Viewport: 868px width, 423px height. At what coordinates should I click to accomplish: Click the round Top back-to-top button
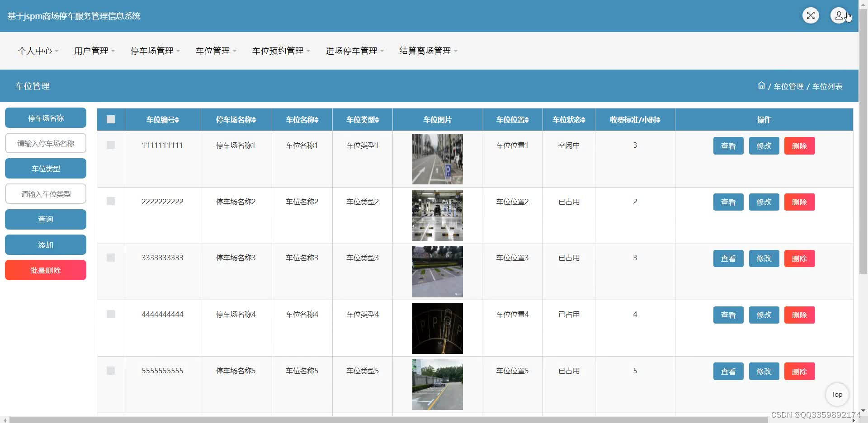837,395
